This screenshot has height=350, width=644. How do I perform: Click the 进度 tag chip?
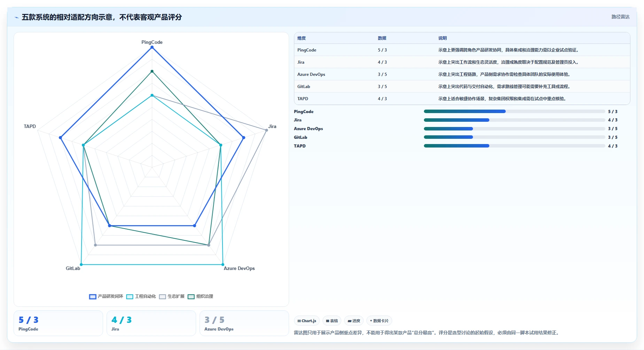(354, 321)
